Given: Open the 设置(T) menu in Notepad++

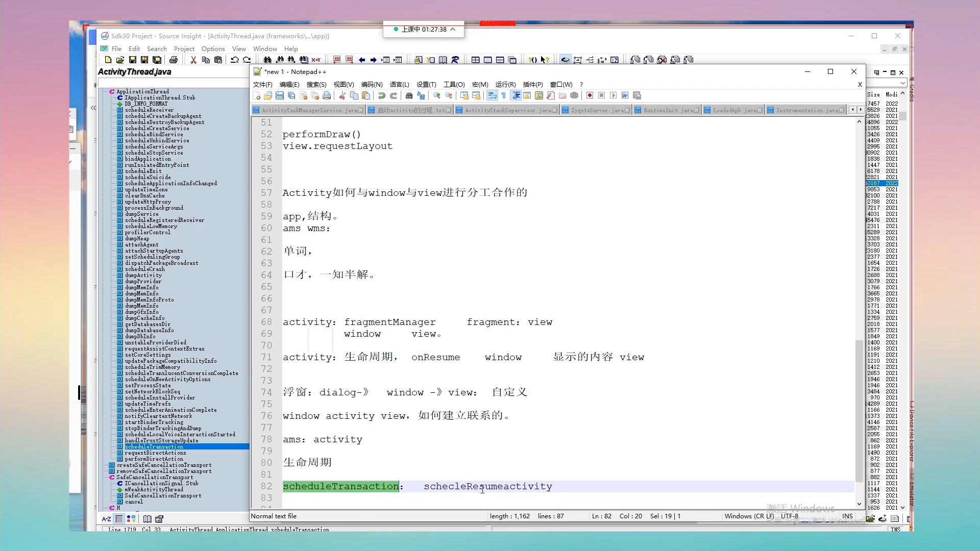Looking at the screenshot, I should tap(426, 85).
